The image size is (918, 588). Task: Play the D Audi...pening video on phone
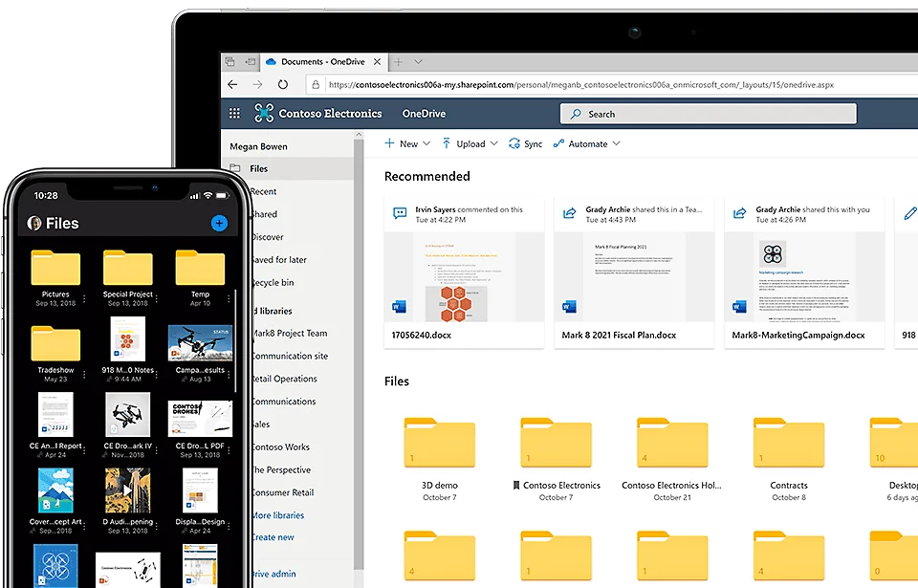(127, 490)
